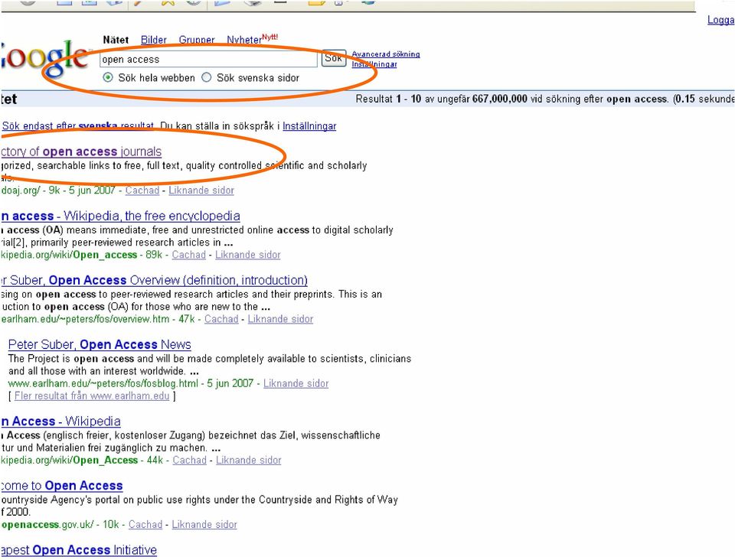Screen dimensions: 735x560
Task: Click the 'www.earlham.edu/~peters/fos/fosblog.html' URL text
Action: coord(103,383)
